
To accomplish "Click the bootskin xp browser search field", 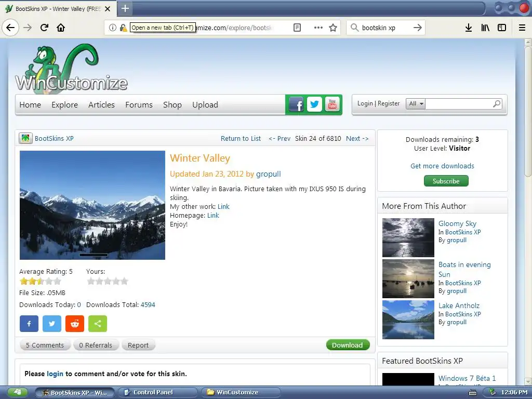I will (x=385, y=28).
